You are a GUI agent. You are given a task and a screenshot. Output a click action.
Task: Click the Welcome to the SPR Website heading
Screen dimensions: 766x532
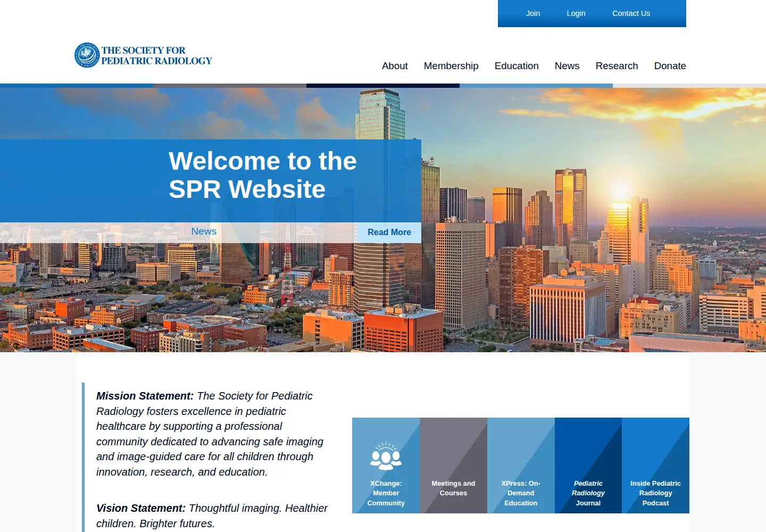click(x=263, y=175)
